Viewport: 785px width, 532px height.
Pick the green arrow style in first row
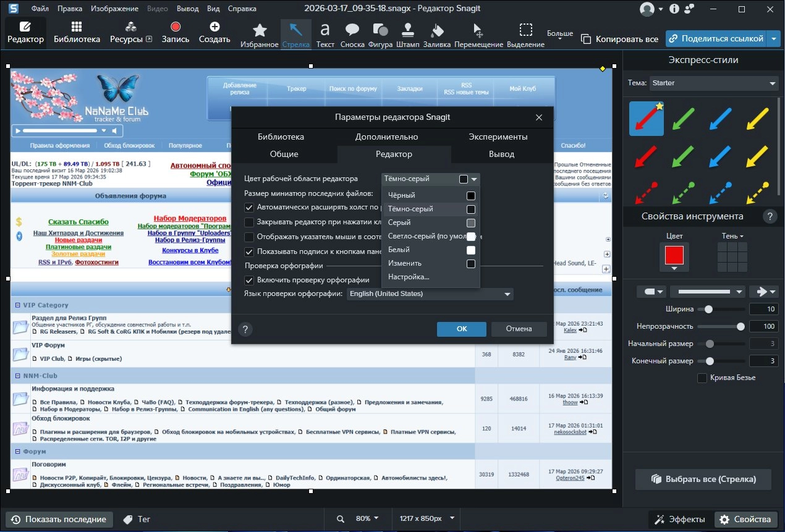click(x=684, y=119)
